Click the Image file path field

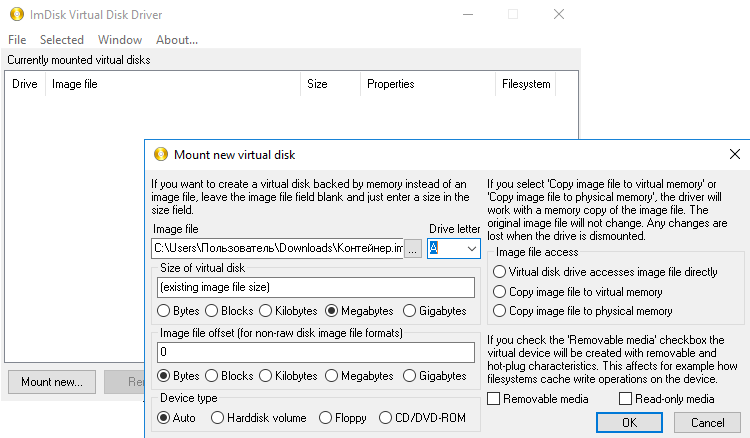click(x=277, y=248)
